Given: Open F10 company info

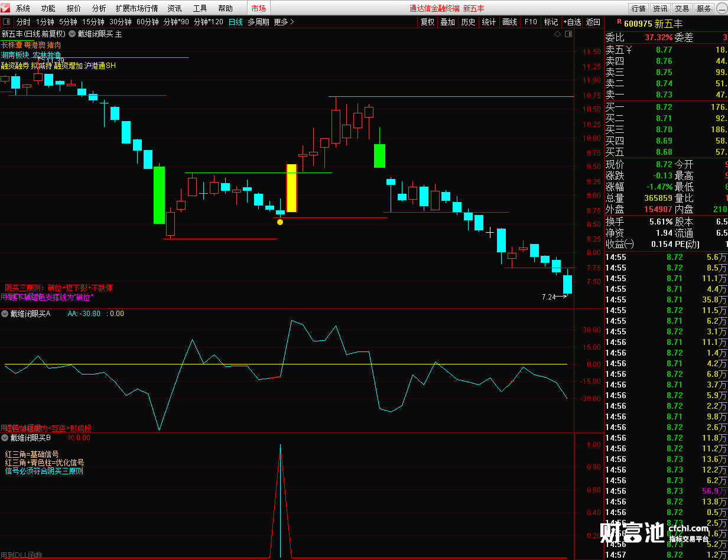Looking at the screenshot, I should tap(531, 22).
